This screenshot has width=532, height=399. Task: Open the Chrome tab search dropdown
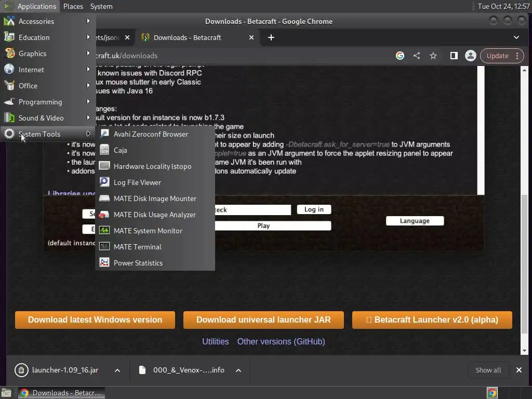[x=516, y=37]
